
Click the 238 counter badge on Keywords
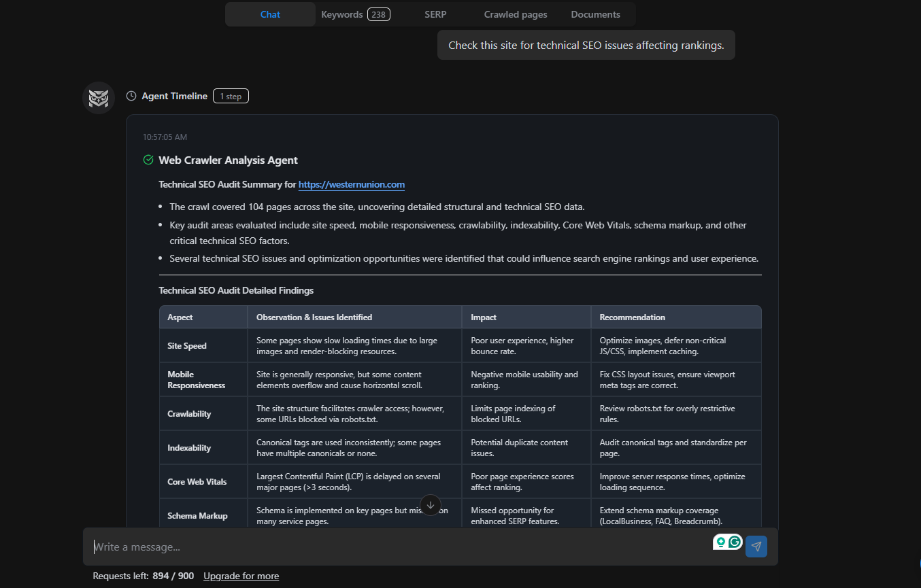coord(378,14)
